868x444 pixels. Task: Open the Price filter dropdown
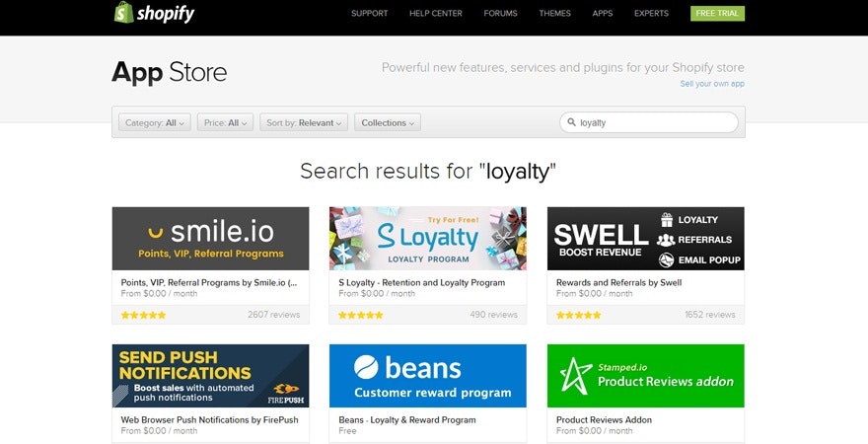pos(226,123)
